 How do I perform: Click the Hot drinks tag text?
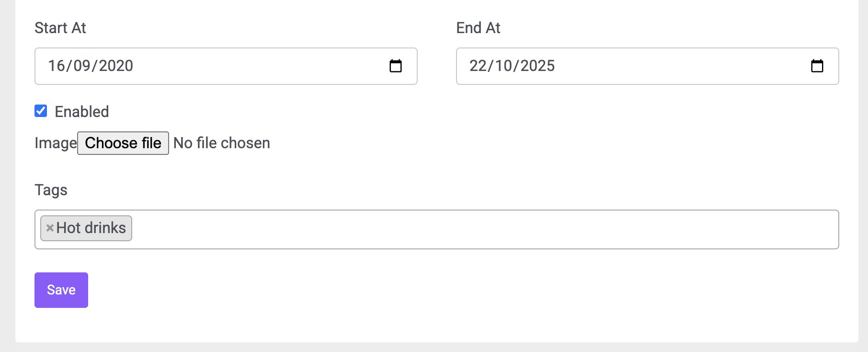[91, 228]
